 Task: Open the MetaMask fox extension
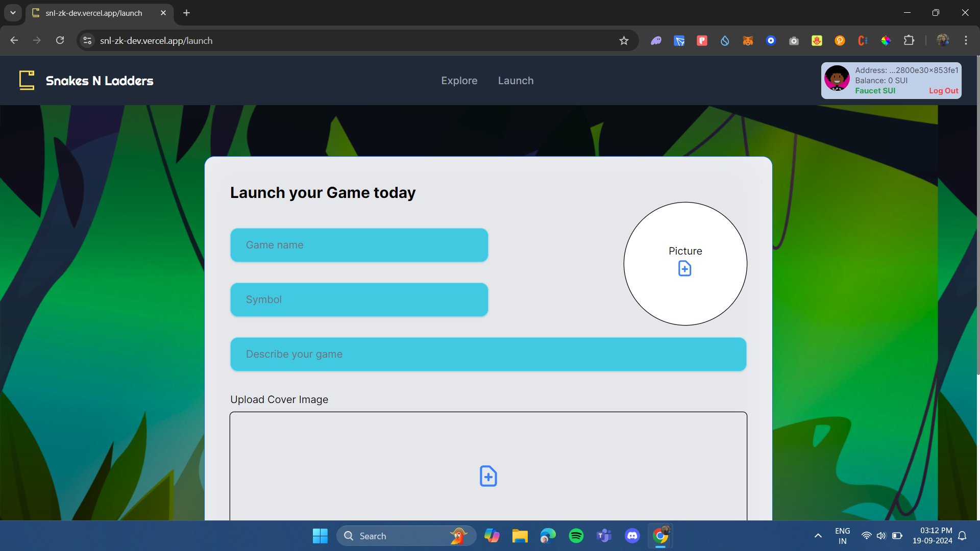pos(748,40)
